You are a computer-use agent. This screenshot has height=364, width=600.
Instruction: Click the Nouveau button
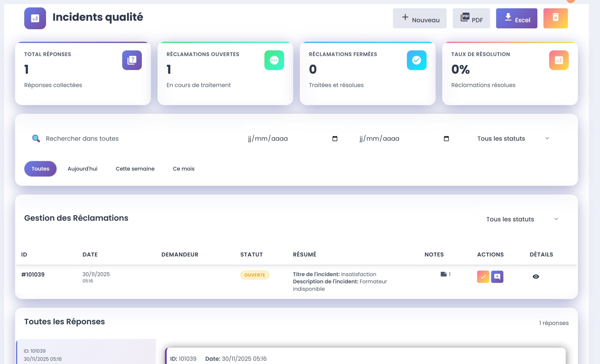click(x=419, y=18)
